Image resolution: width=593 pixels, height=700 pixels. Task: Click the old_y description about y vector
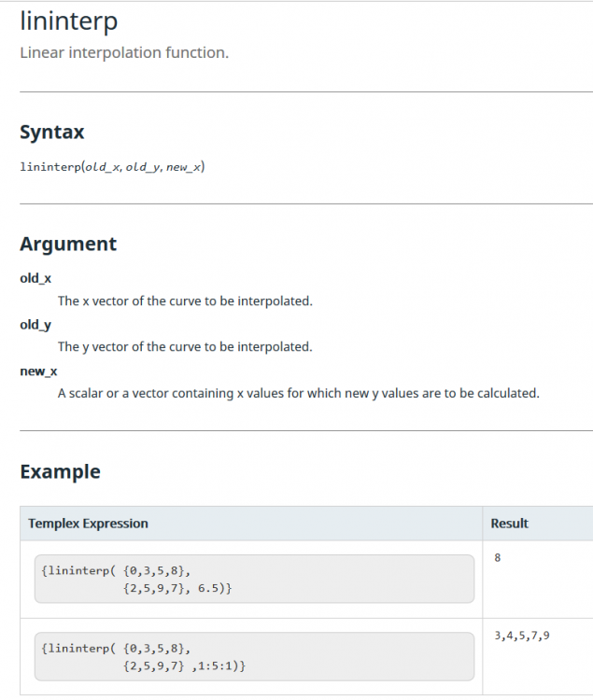click(x=185, y=347)
